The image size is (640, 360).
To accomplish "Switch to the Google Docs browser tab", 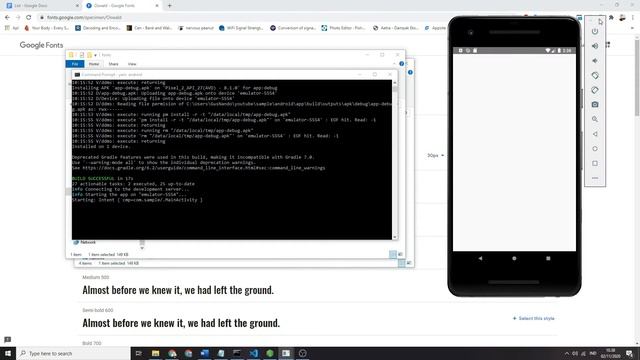I will pos(41,6).
